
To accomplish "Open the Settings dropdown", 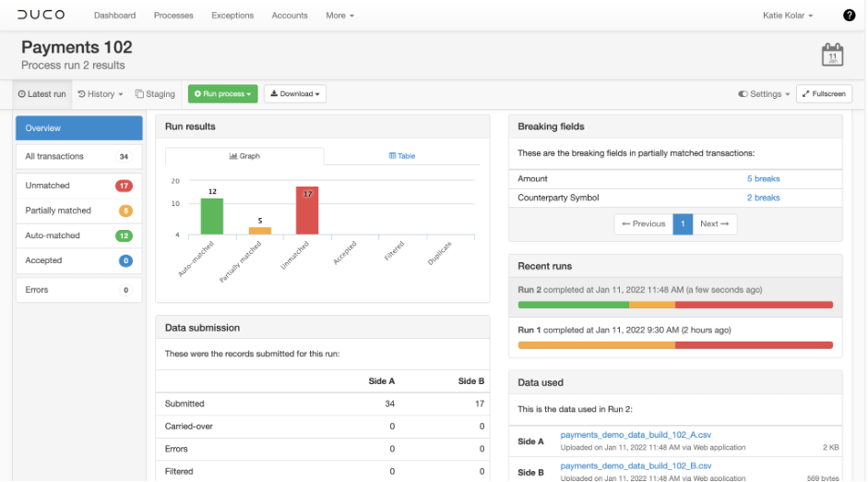I will tap(764, 94).
